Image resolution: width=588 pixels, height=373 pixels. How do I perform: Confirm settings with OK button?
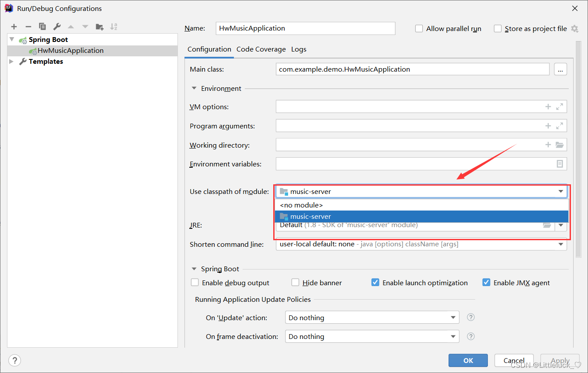468,360
